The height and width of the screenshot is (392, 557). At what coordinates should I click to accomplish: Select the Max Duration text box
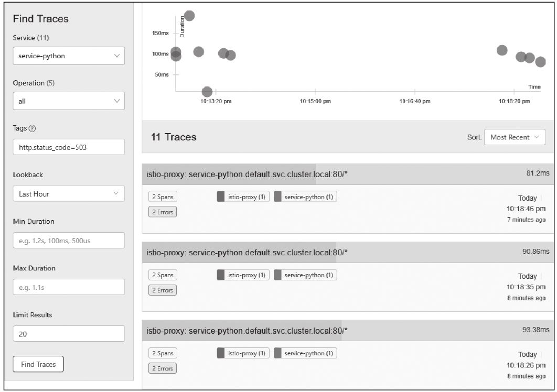pos(68,287)
